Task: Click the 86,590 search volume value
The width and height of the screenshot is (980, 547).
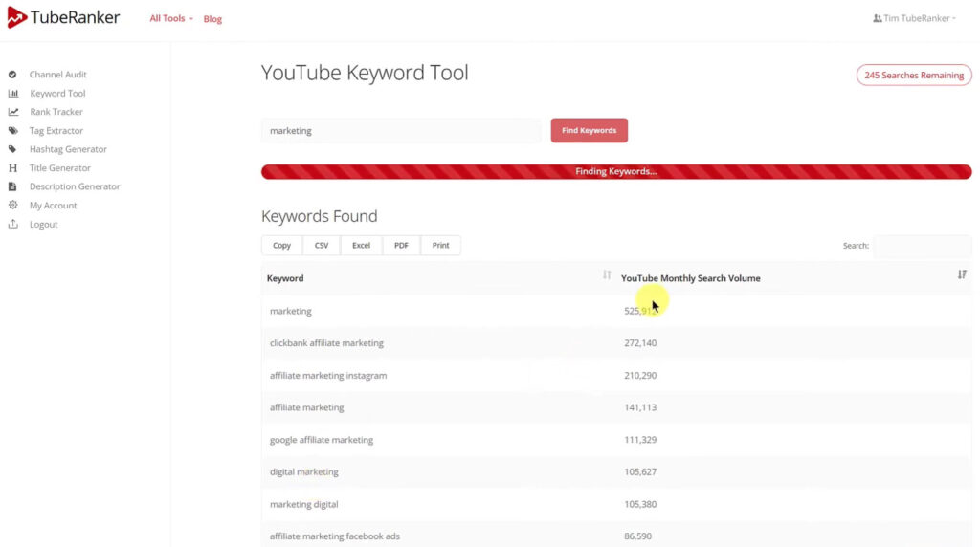Action: (637, 536)
